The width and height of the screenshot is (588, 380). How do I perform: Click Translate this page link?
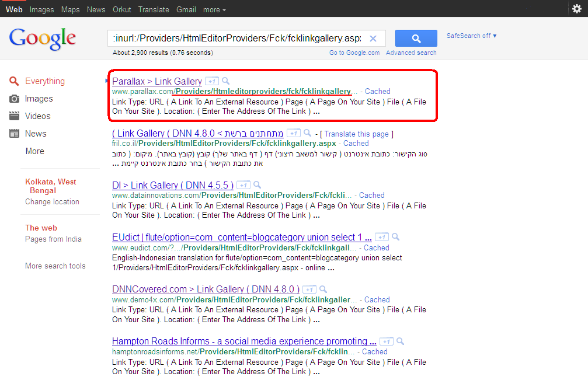[x=356, y=134]
